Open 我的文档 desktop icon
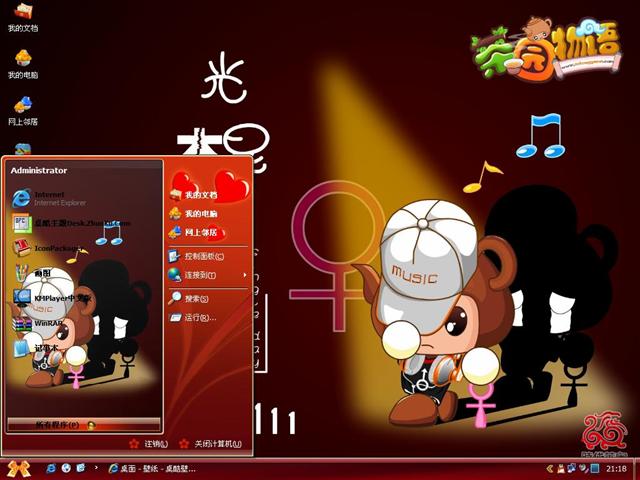This screenshot has height=480, width=640. [x=23, y=17]
